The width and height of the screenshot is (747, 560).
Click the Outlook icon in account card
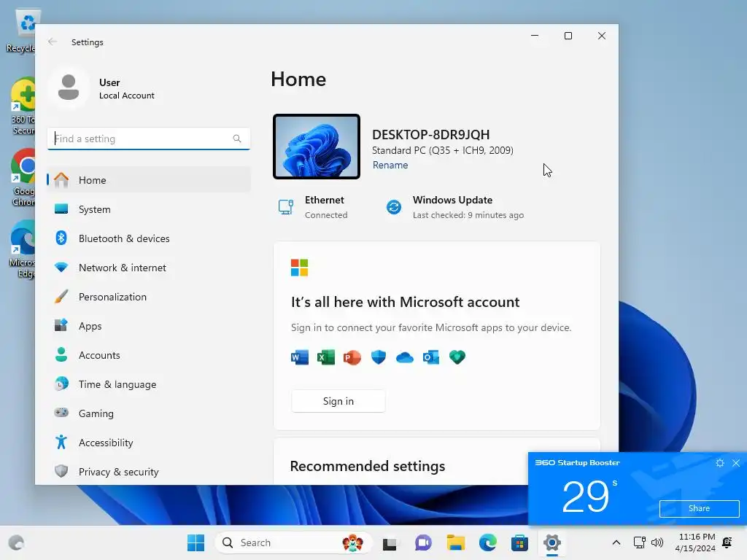[430, 357]
